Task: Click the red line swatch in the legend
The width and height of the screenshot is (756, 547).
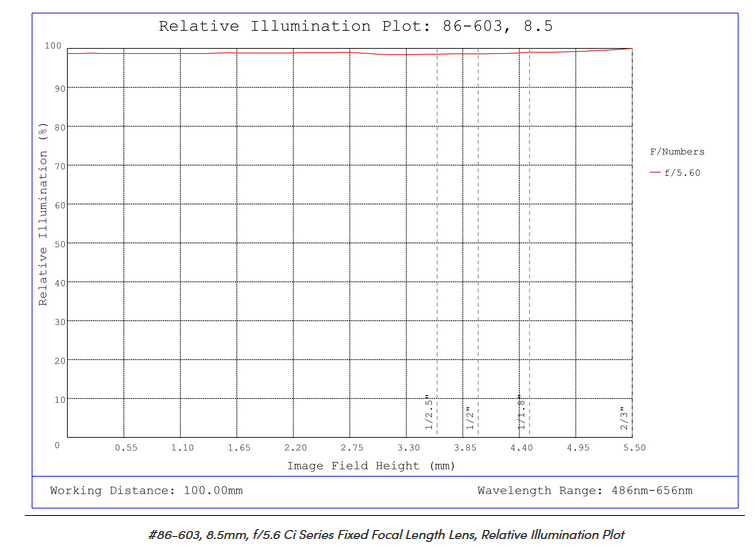Action: click(655, 172)
